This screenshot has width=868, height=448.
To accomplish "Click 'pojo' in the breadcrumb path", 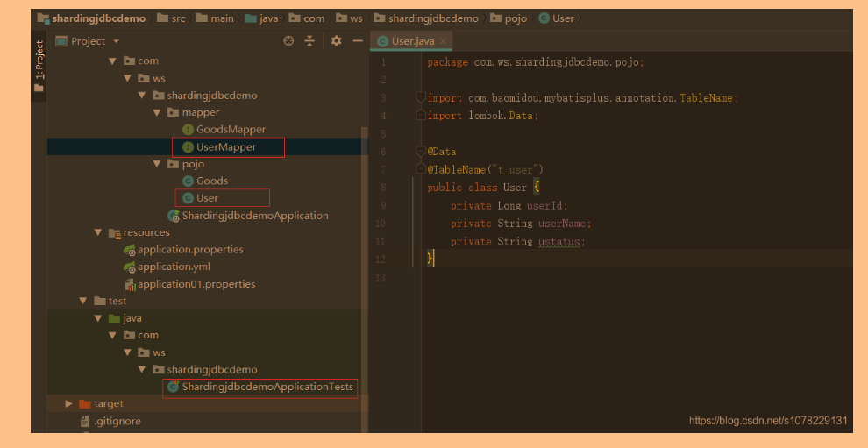I will (516, 18).
